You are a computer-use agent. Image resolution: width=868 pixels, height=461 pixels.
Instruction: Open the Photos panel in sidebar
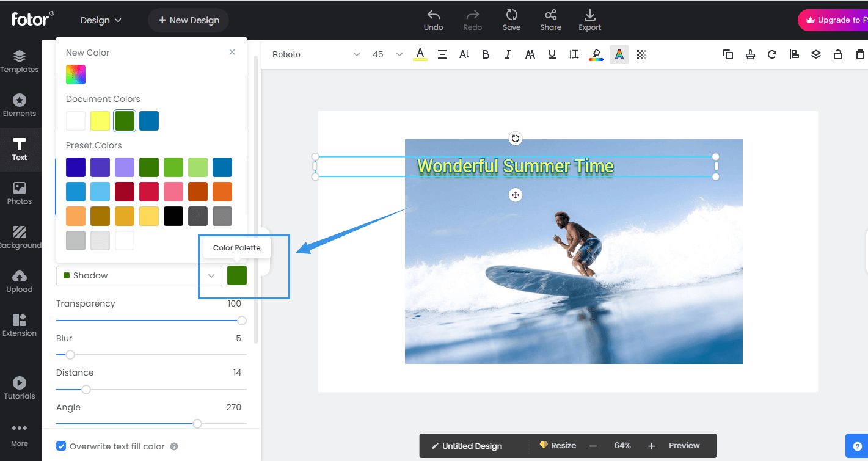(20, 194)
